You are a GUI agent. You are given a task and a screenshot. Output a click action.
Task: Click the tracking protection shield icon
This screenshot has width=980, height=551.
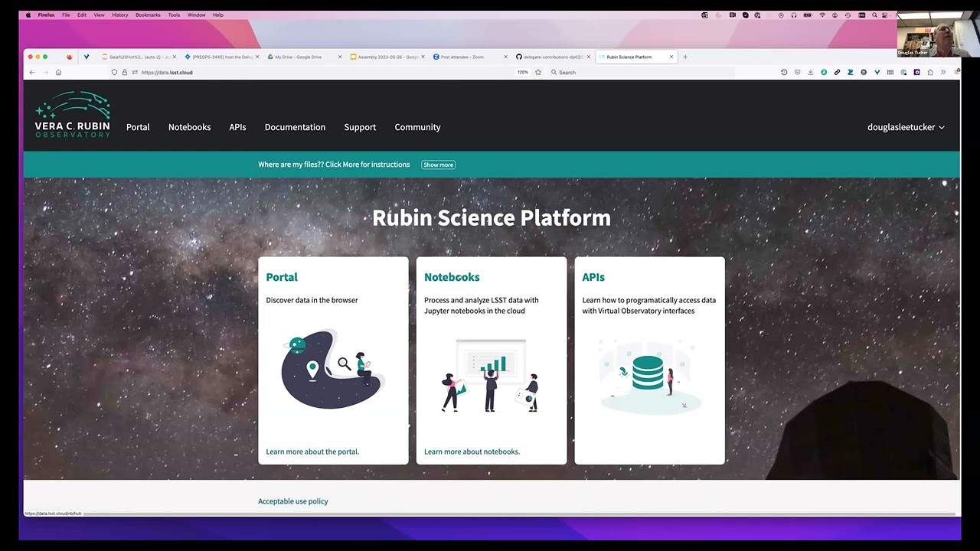pyautogui.click(x=114, y=72)
